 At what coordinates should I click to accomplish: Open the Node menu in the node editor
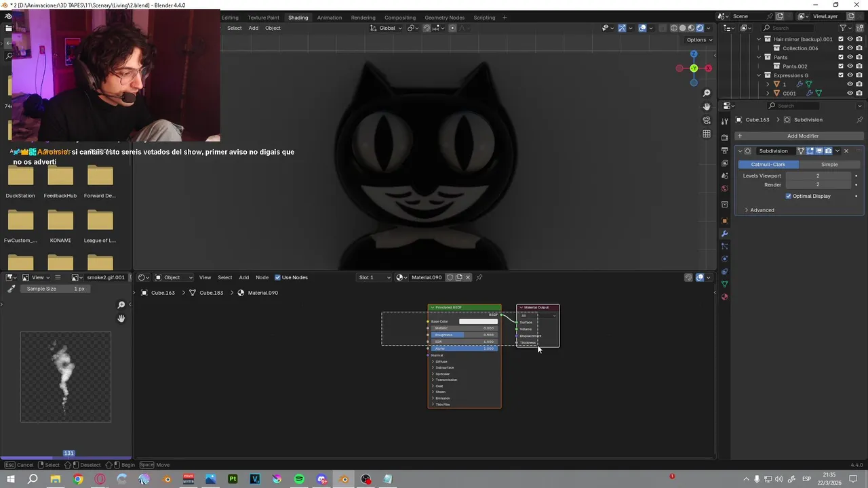click(x=262, y=277)
